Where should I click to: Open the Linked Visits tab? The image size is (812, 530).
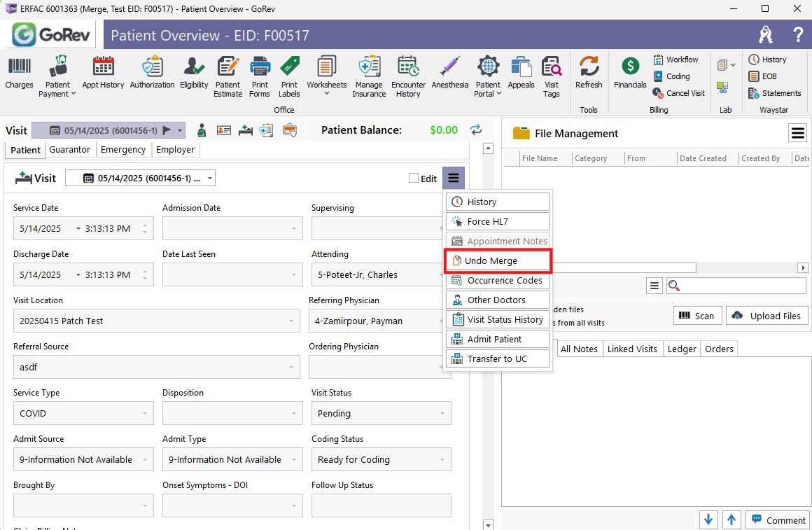pyautogui.click(x=632, y=349)
